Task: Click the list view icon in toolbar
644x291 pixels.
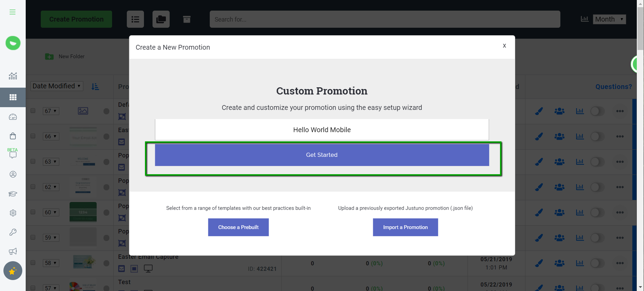Action: [135, 19]
